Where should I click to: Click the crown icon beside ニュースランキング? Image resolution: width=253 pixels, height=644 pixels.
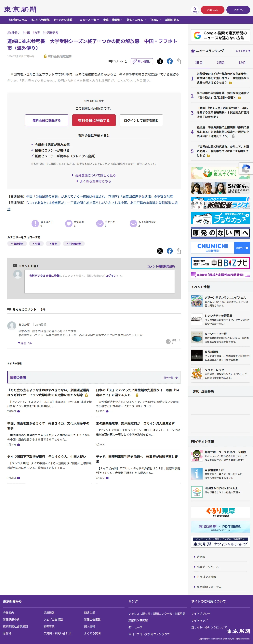click(x=193, y=51)
